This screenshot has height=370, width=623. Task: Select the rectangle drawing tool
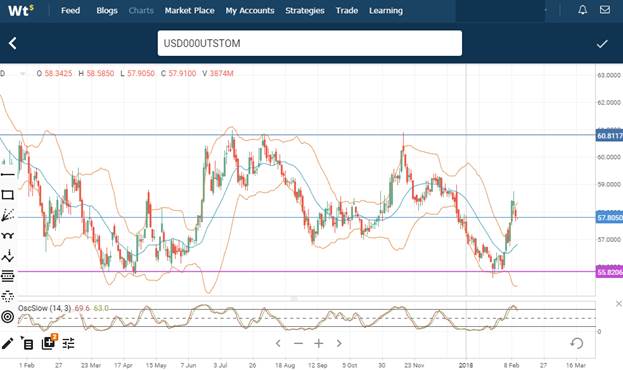(8, 195)
